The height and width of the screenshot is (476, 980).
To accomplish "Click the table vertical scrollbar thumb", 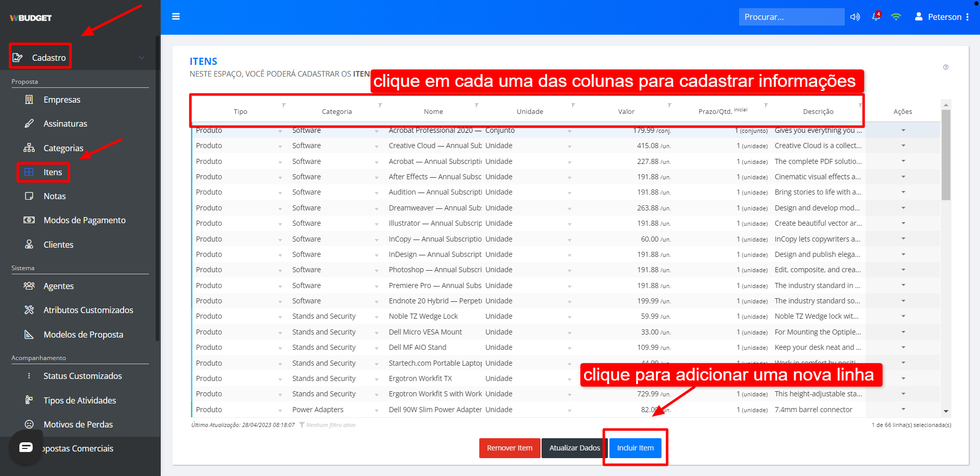I will (x=946, y=155).
